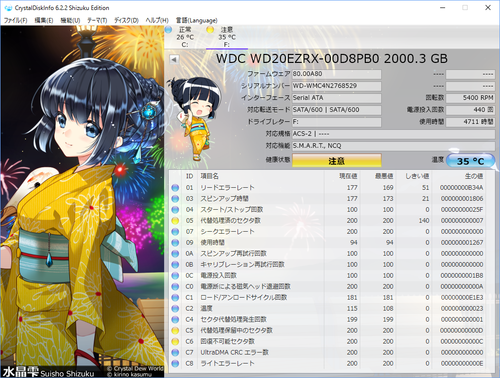500x378 pixels.
Task: Open the ファイル(F) menu
Action: tap(15, 20)
